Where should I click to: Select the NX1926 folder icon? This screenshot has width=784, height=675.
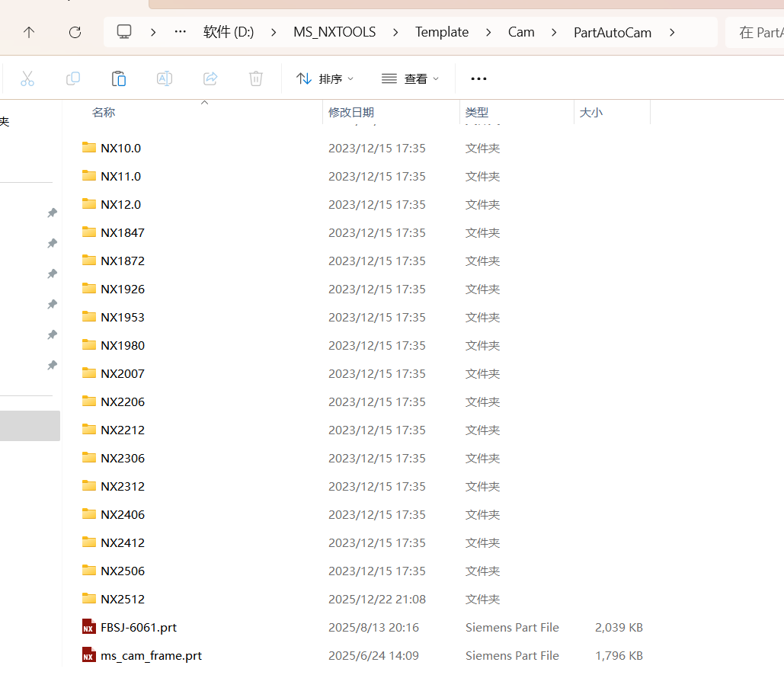[x=89, y=289]
